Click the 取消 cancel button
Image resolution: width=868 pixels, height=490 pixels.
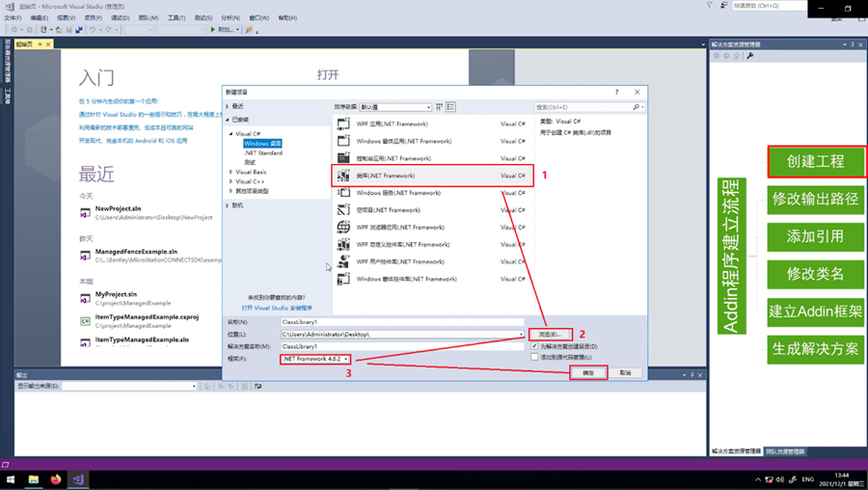point(625,372)
